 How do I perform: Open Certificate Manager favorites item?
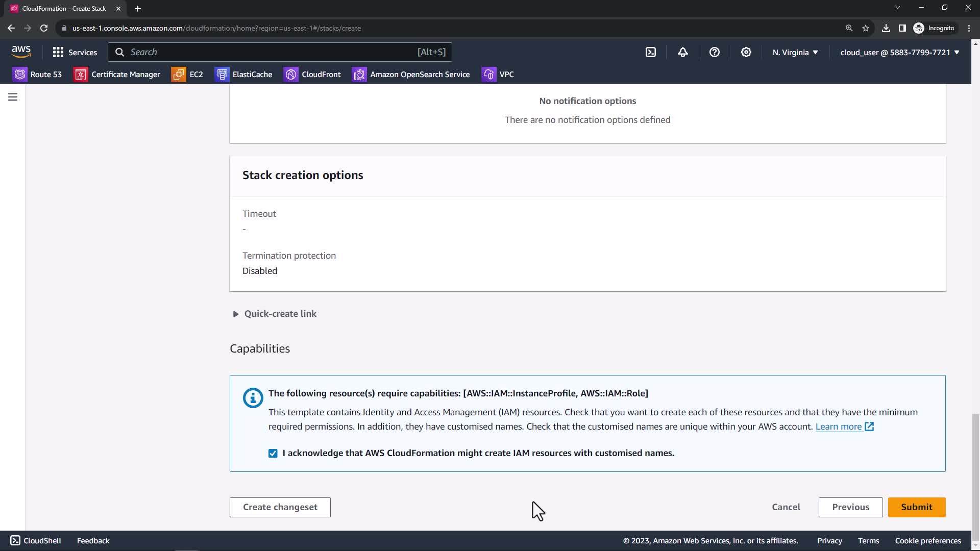click(117, 74)
